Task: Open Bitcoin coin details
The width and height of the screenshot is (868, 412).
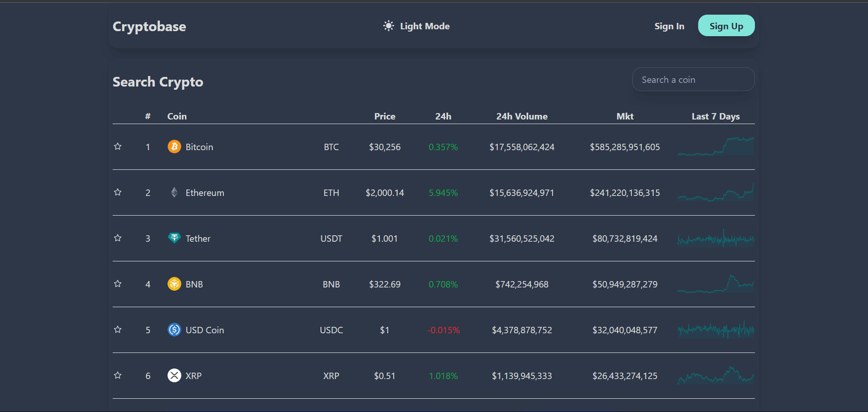Action: click(x=199, y=147)
